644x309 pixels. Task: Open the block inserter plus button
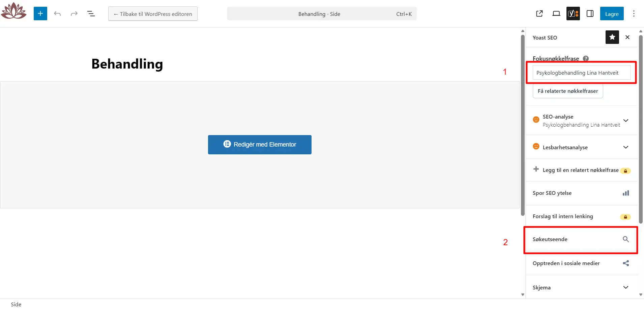[x=40, y=14]
